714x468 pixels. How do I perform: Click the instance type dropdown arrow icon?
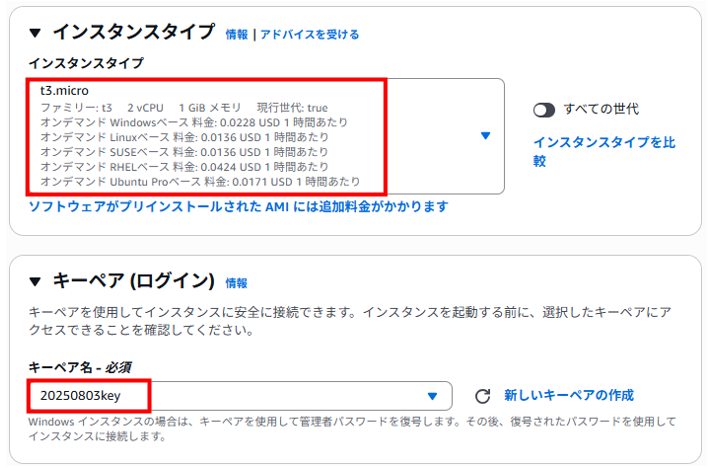[485, 136]
